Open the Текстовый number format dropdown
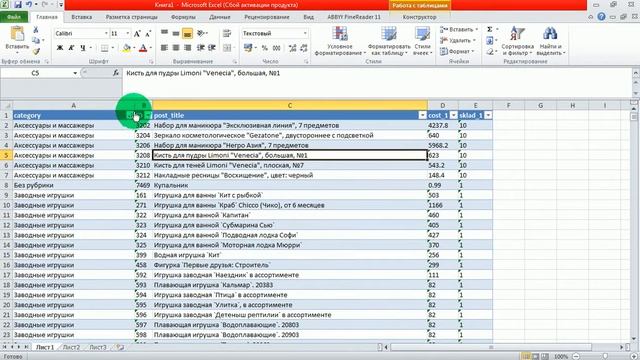Viewport: 640px width, 360px height. 305,33
